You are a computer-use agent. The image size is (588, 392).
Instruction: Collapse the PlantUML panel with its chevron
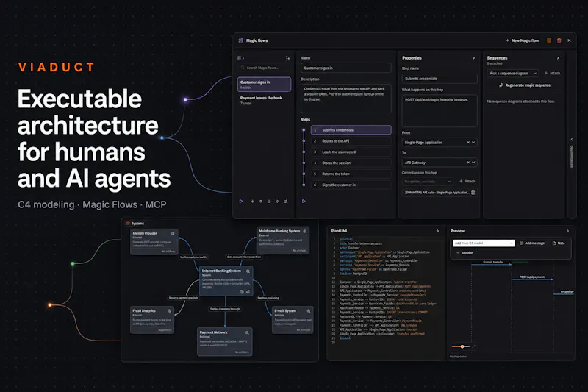pos(437,231)
